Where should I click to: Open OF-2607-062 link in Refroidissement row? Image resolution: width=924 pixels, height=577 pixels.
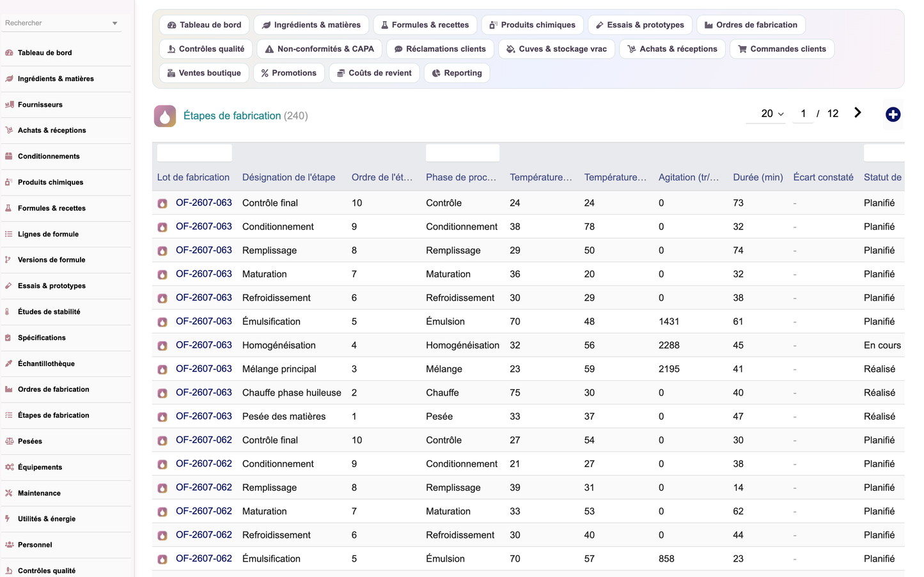pyautogui.click(x=204, y=534)
